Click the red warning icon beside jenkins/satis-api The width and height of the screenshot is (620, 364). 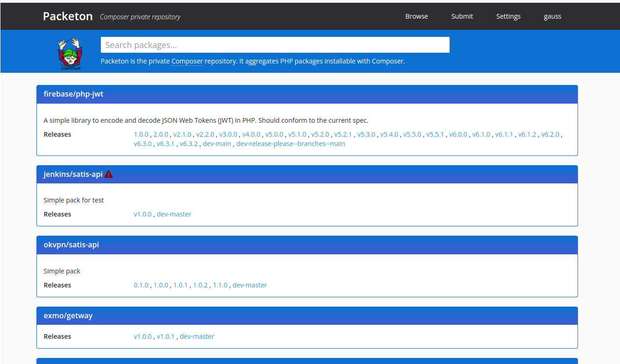109,174
